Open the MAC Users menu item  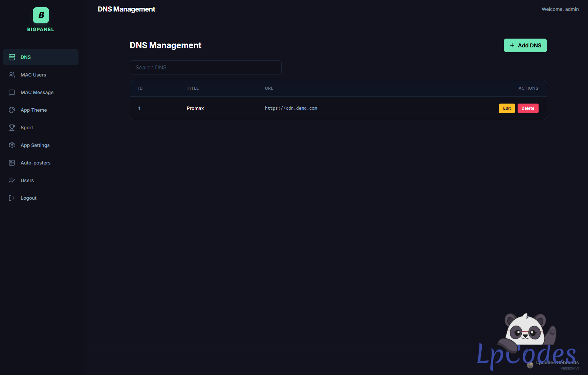click(33, 75)
